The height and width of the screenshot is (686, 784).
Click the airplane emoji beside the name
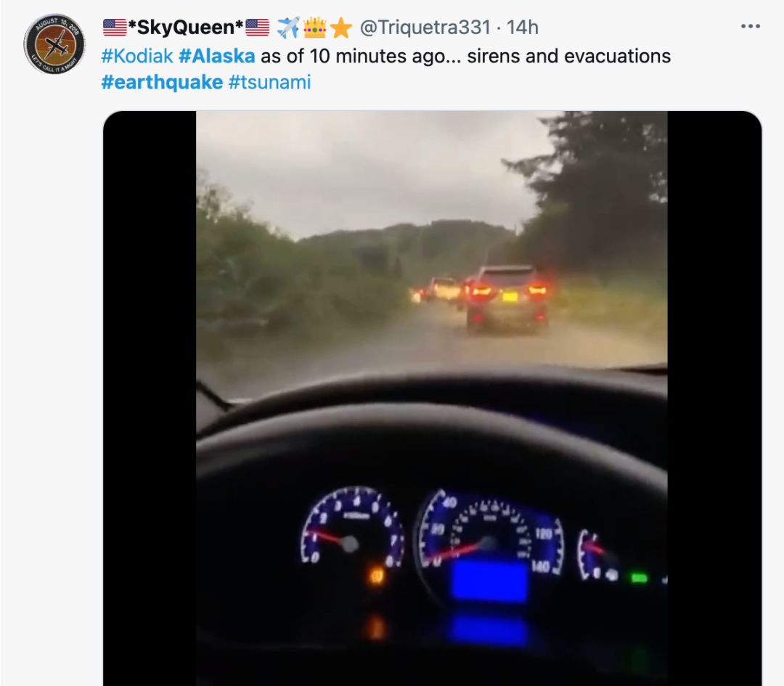(288, 28)
